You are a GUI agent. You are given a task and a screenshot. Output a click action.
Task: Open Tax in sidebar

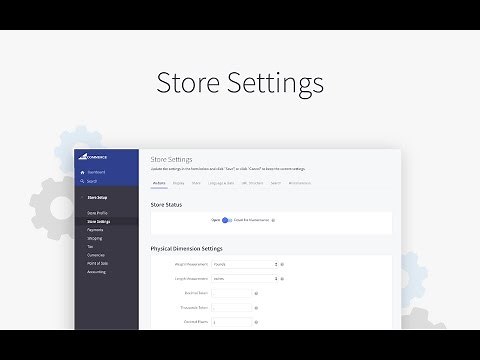point(90,247)
